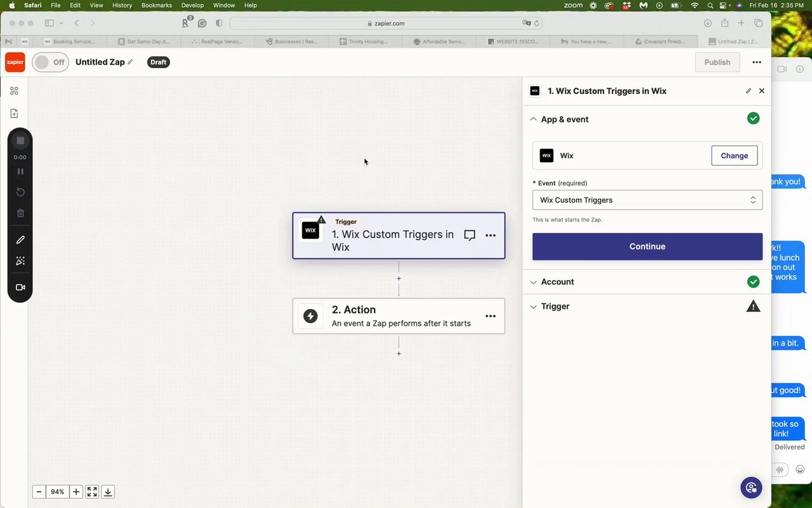Export the Zap with the download icon

click(108, 491)
